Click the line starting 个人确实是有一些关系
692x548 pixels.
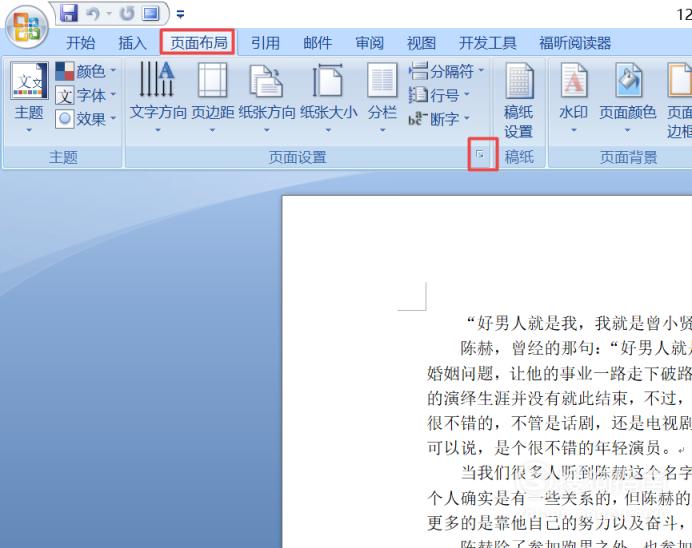coord(560,497)
